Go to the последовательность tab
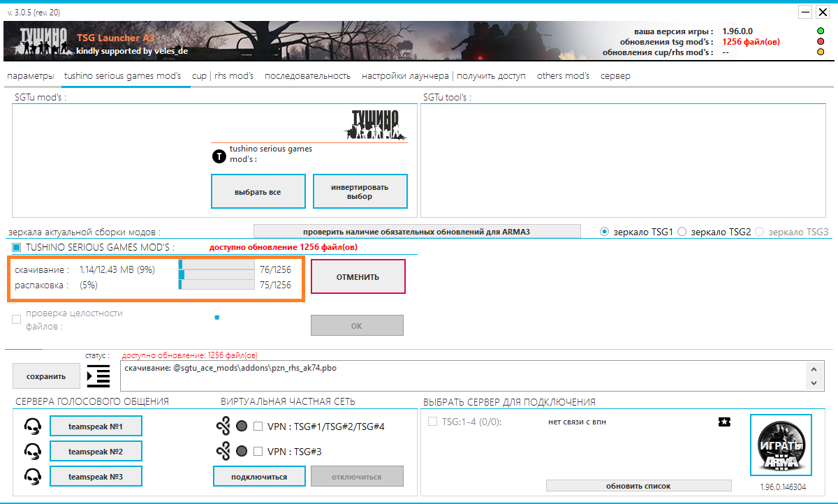This screenshot has height=504, width=838. (x=307, y=76)
